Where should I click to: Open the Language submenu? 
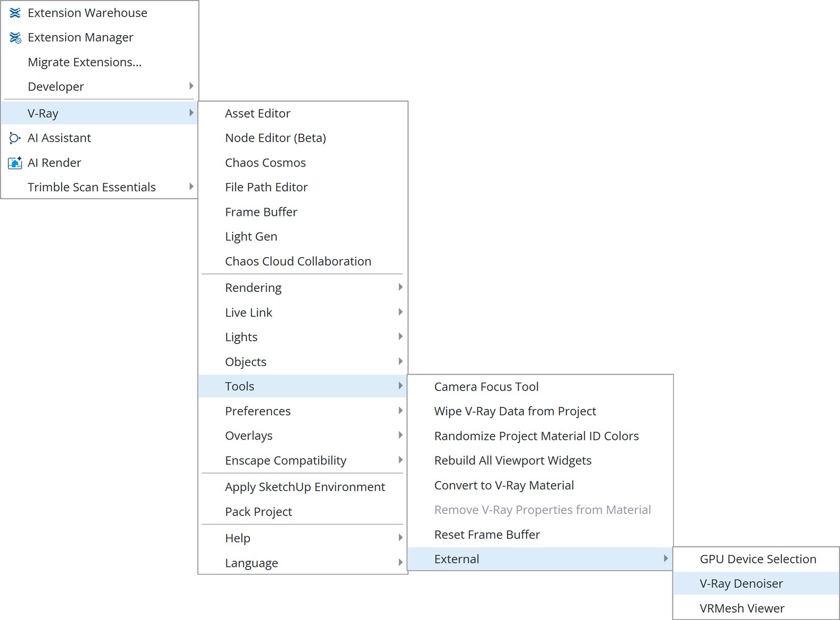click(x=303, y=563)
